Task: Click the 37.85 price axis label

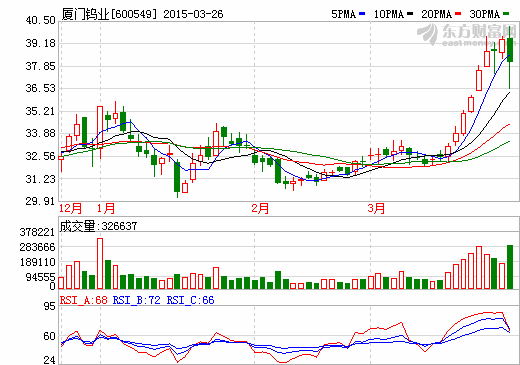Action: pyautogui.click(x=41, y=66)
